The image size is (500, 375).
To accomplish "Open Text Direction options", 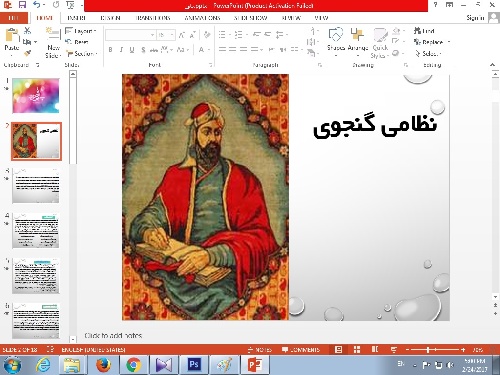I will (x=312, y=31).
